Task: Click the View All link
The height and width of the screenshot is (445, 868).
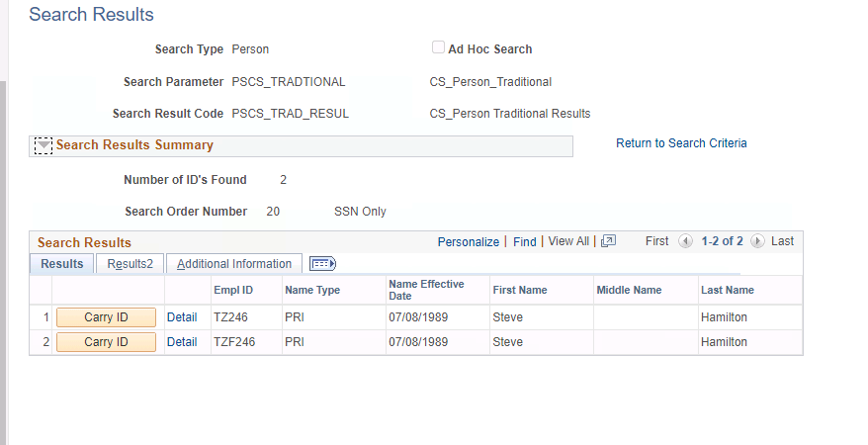Action: (568, 241)
